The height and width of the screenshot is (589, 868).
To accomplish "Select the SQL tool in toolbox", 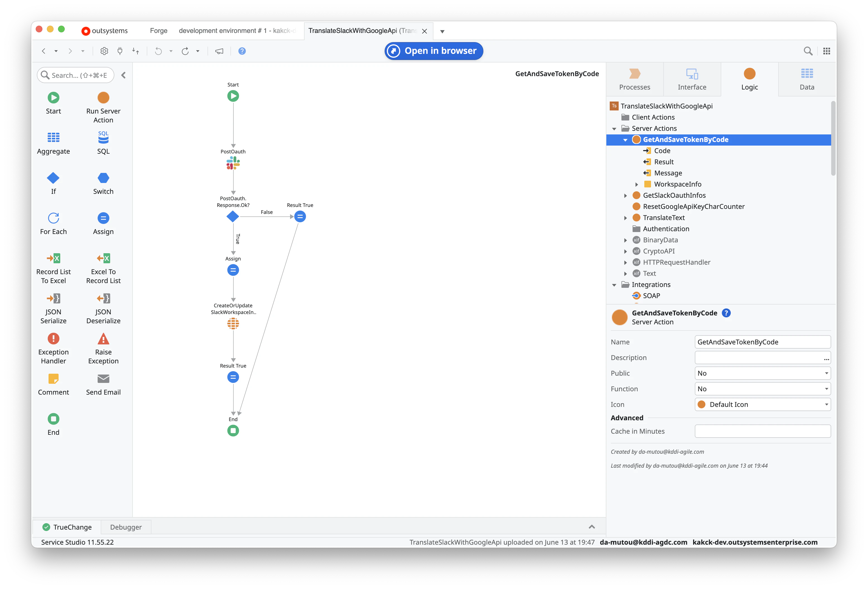I will pyautogui.click(x=103, y=143).
